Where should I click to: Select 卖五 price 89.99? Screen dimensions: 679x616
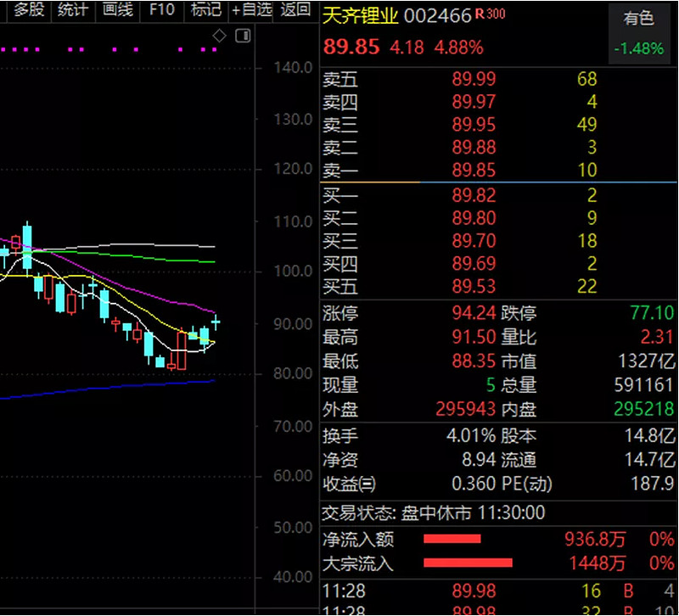coord(474,79)
